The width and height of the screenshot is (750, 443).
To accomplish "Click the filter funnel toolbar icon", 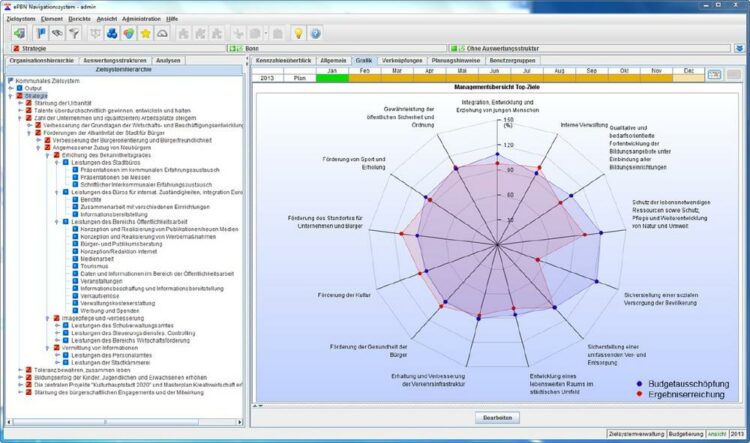I will pyautogui.click(x=75, y=33).
